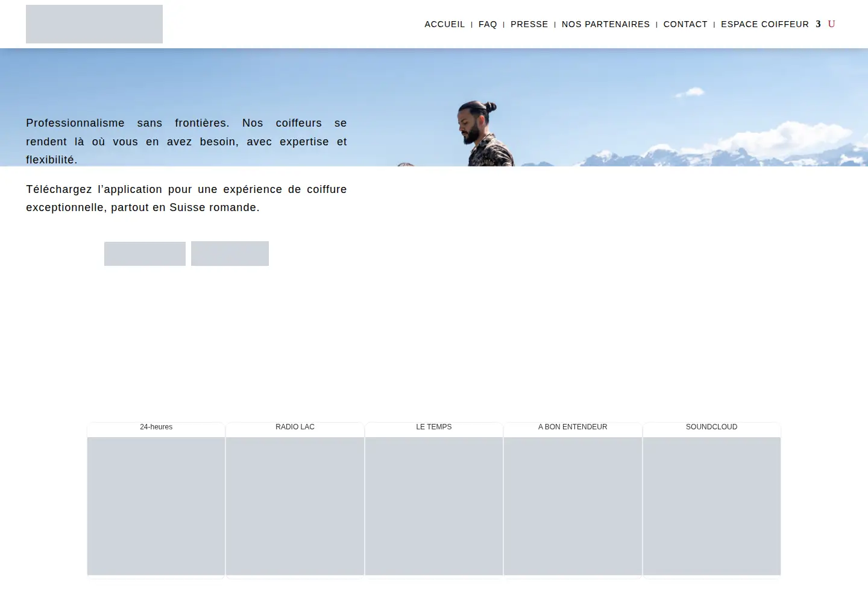Click the right app store download badge

230,253
